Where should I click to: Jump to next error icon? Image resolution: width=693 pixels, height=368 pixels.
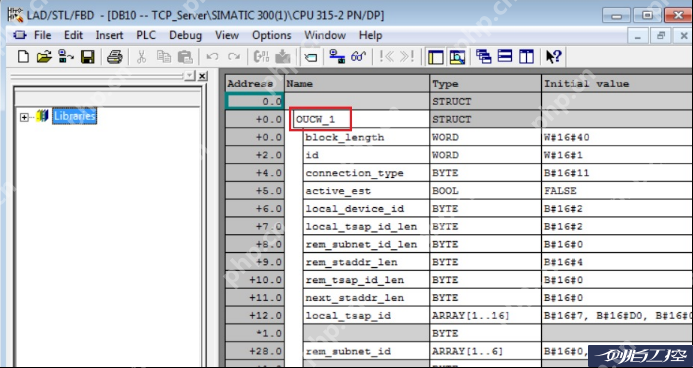tap(407, 57)
